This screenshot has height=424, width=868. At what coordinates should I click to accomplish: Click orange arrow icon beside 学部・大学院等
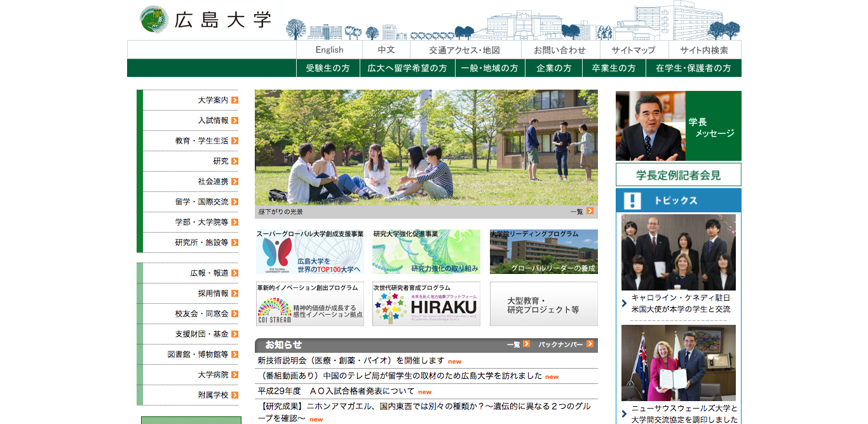point(235,222)
